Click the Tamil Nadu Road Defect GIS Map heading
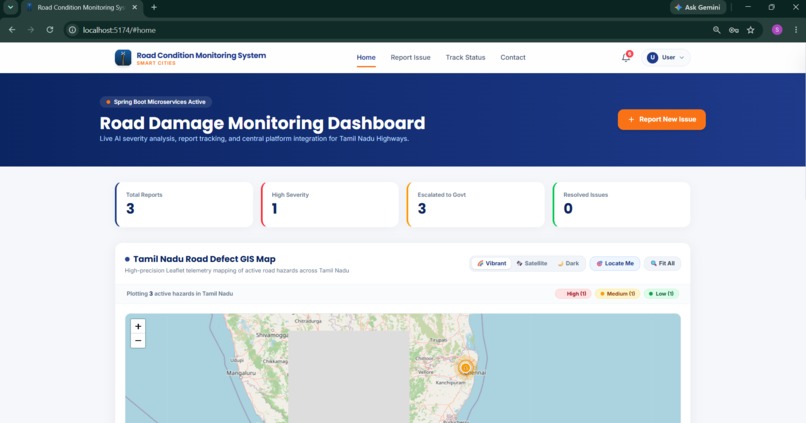This screenshot has width=806, height=423. pyautogui.click(x=204, y=259)
